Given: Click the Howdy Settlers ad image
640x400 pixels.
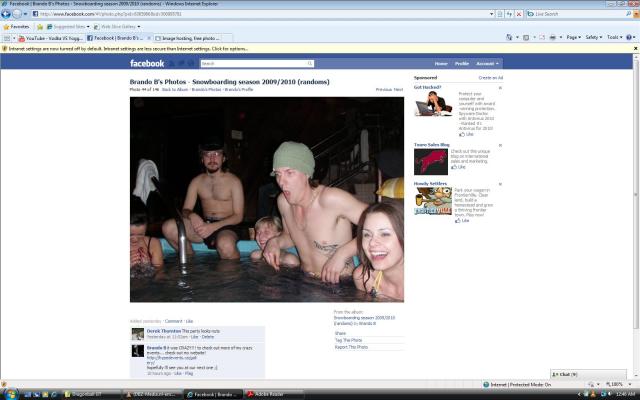Looking at the screenshot, I should pos(433,201).
